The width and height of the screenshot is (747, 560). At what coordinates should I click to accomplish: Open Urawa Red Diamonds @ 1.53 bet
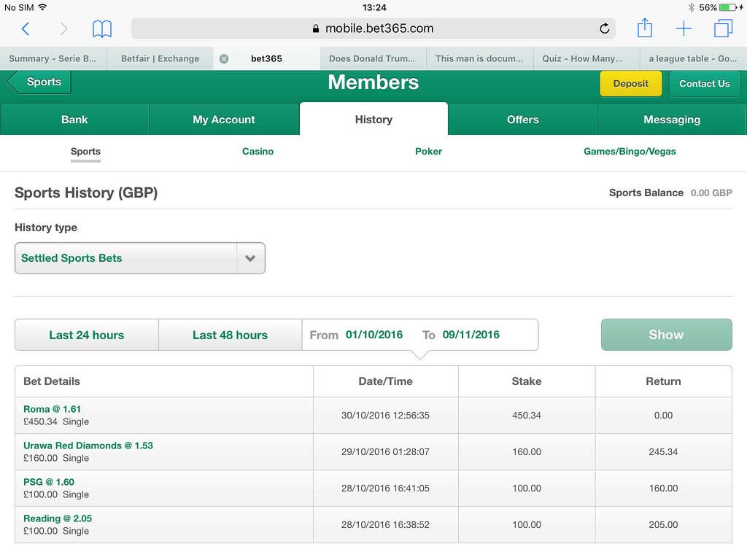click(88, 446)
